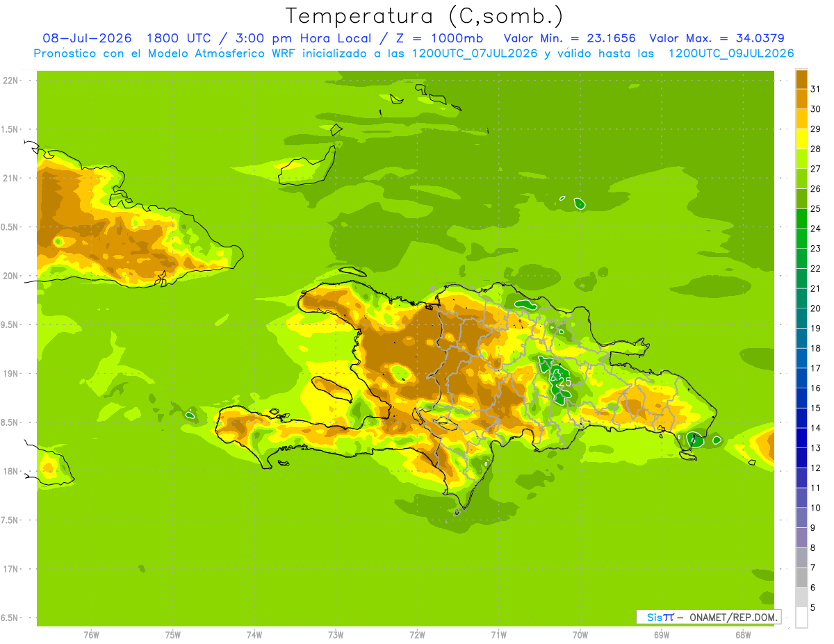Click the '20N' latitude axis label
The height and width of the screenshot is (644, 834).
click(12, 276)
